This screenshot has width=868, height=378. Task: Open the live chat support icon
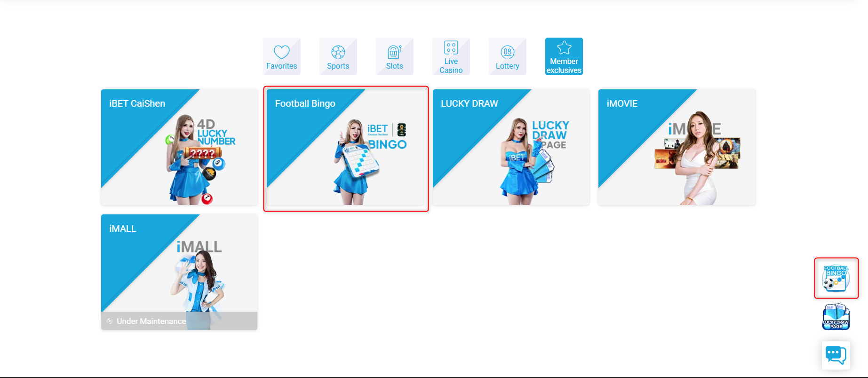pos(836,355)
